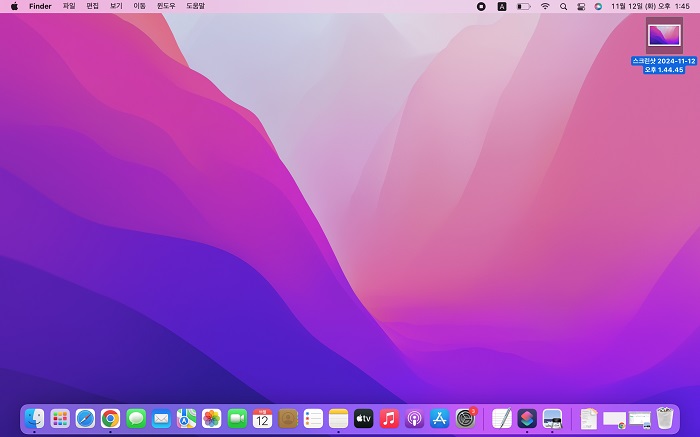Image resolution: width=700 pixels, height=437 pixels.
Task: Open Finder from the Dock
Action: pyautogui.click(x=35, y=419)
